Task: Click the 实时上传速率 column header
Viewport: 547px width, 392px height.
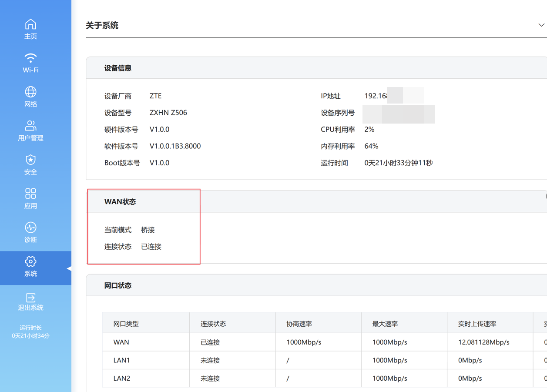Action: click(477, 324)
